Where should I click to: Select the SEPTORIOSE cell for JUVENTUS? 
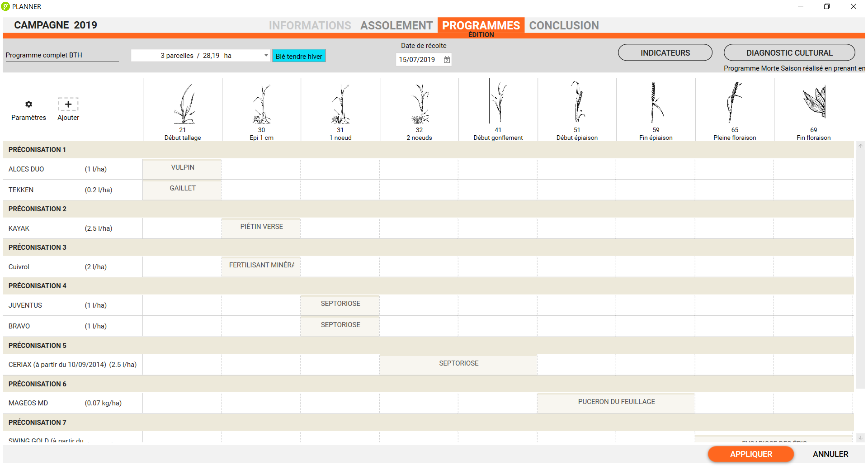340,305
